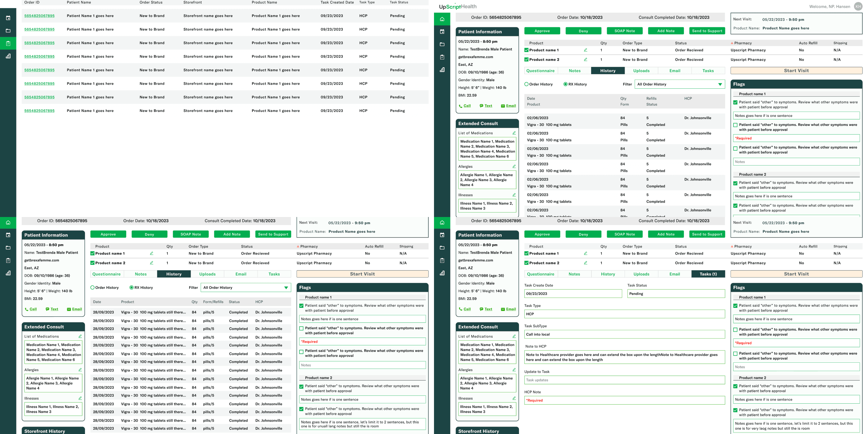The height and width of the screenshot is (434, 868).
Task: Select the active Tasks (1) tab
Action: coord(708,274)
